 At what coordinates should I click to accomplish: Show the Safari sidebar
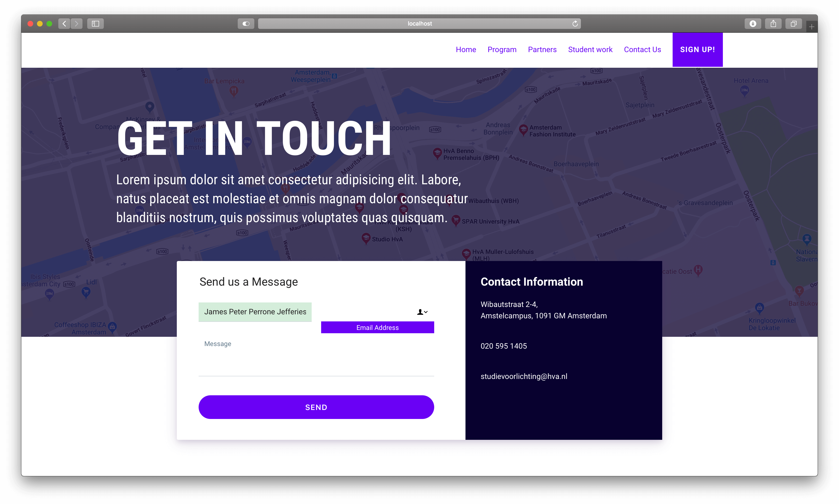[x=96, y=23]
